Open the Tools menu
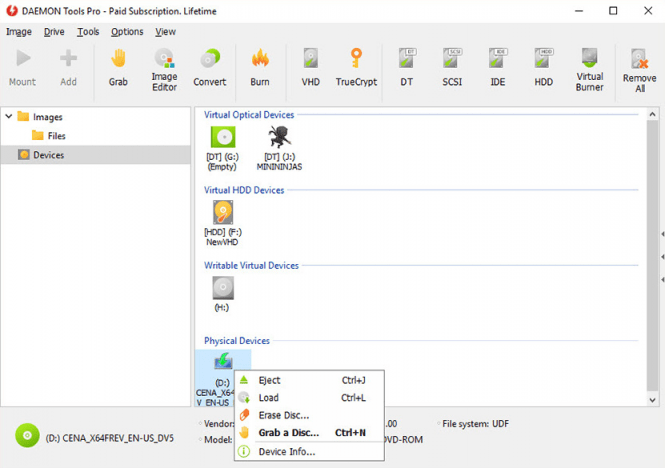This screenshot has width=665, height=468. point(88,32)
